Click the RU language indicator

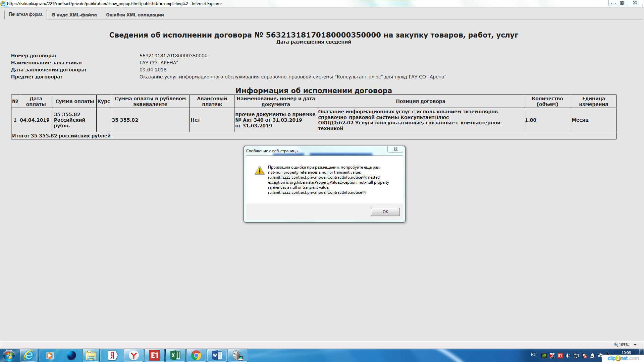click(x=533, y=355)
